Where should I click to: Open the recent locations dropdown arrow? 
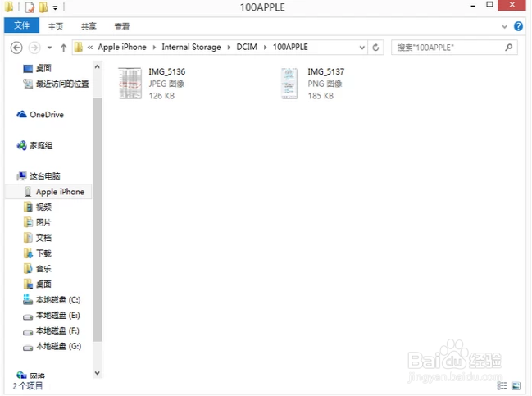(x=49, y=48)
